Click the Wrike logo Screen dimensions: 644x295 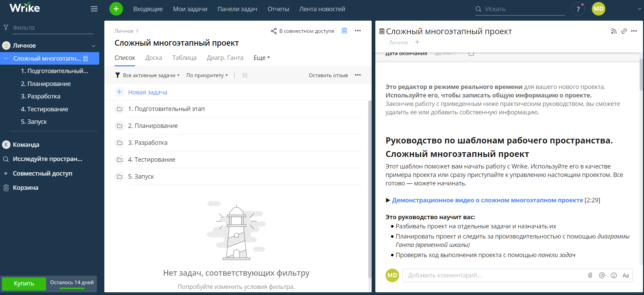point(24,8)
